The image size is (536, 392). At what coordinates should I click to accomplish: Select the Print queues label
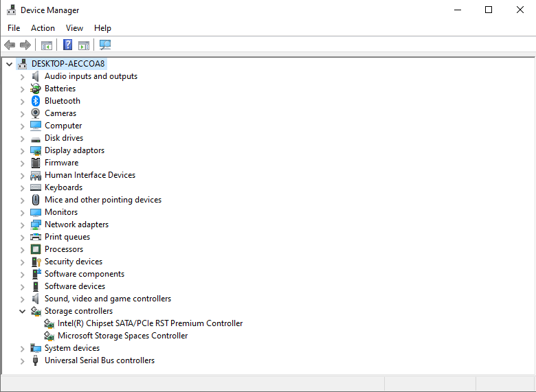tap(67, 237)
